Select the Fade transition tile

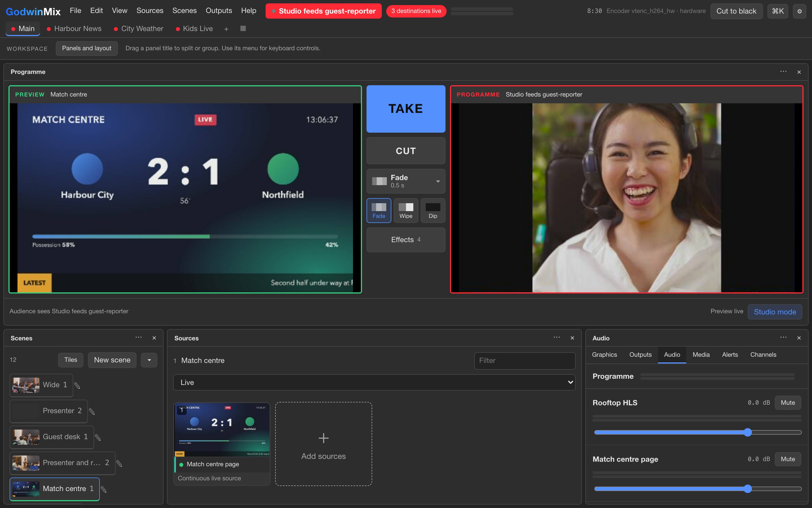[x=379, y=211]
